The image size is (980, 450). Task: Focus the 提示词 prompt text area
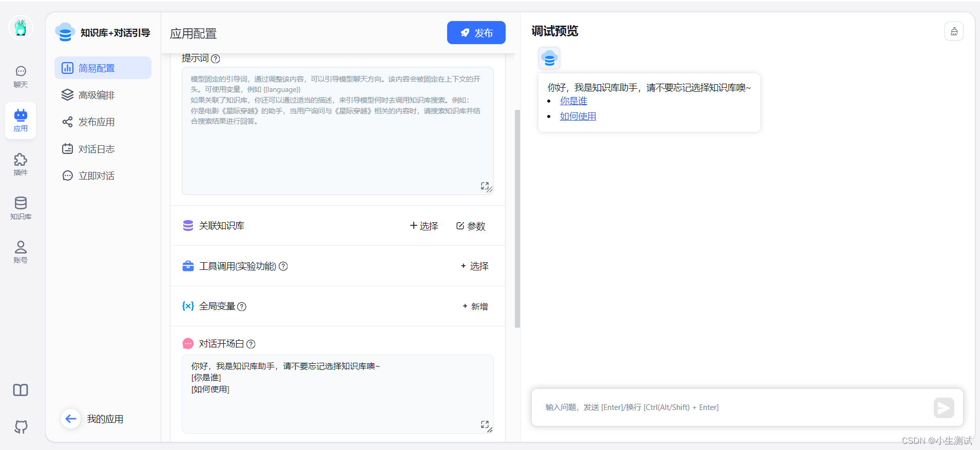pyautogui.click(x=338, y=131)
